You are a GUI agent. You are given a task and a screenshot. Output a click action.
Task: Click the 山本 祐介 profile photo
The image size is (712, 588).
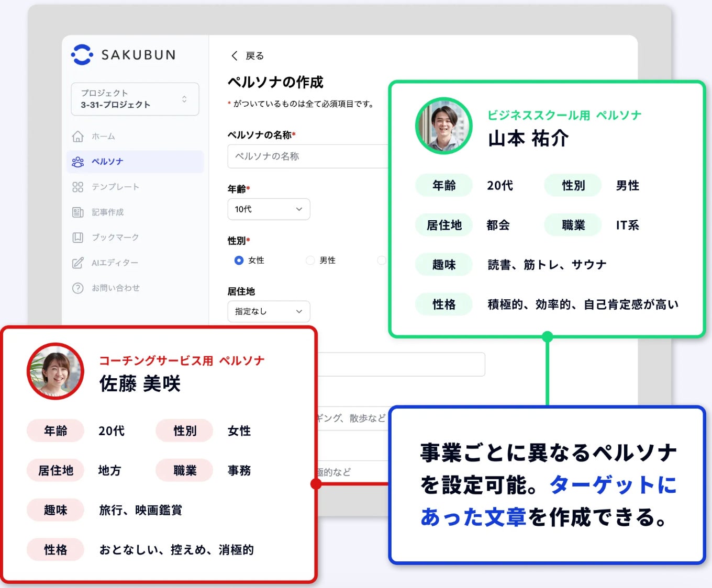coord(444,126)
